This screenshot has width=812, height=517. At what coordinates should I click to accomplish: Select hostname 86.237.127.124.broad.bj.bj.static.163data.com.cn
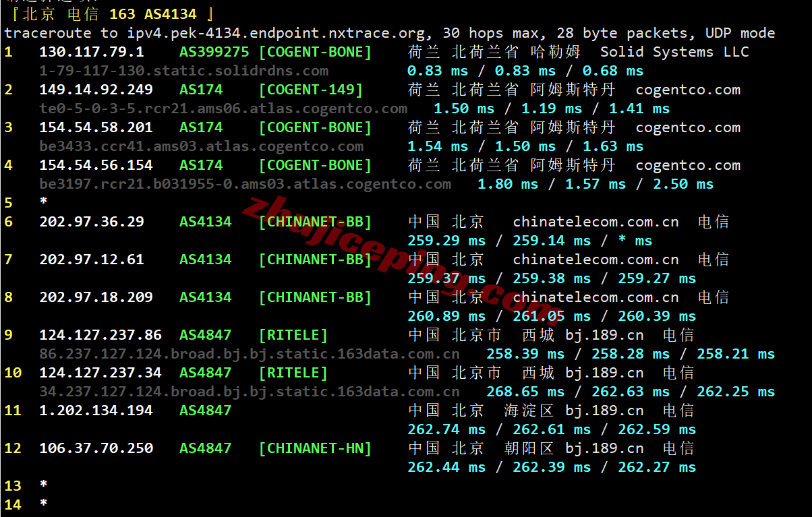pos(250,354)
